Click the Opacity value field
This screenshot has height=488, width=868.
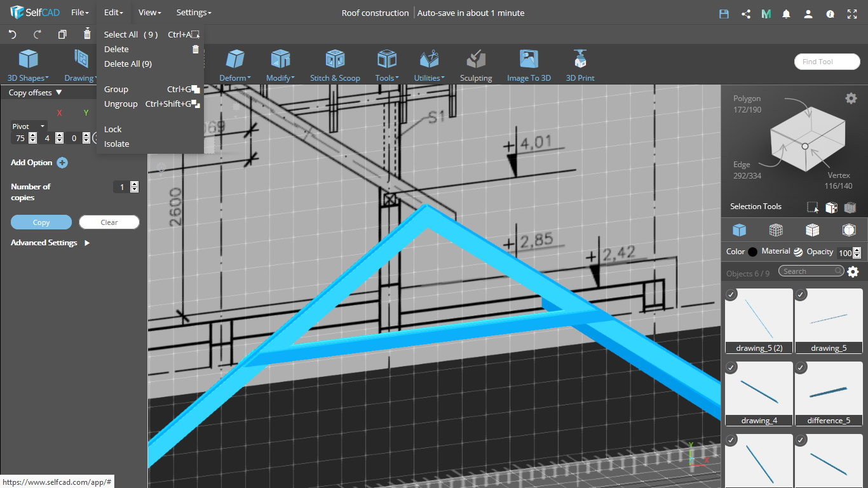844,253
